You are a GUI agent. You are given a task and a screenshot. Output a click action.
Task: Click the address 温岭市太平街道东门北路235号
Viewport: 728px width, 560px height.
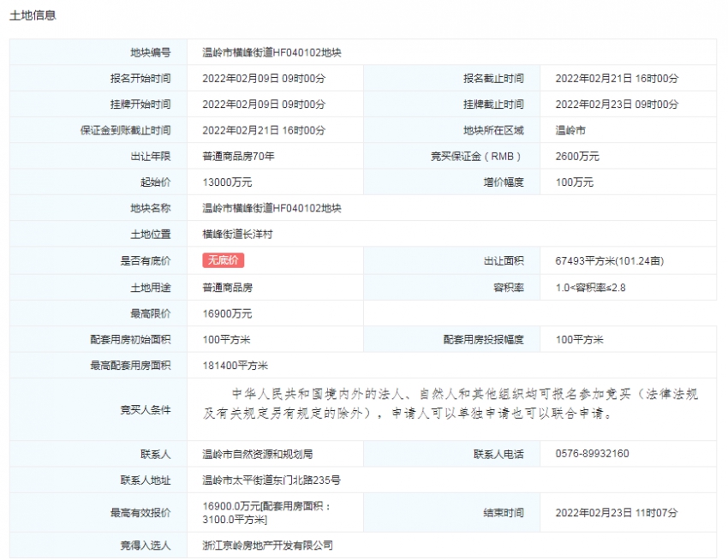coord(272,480)
